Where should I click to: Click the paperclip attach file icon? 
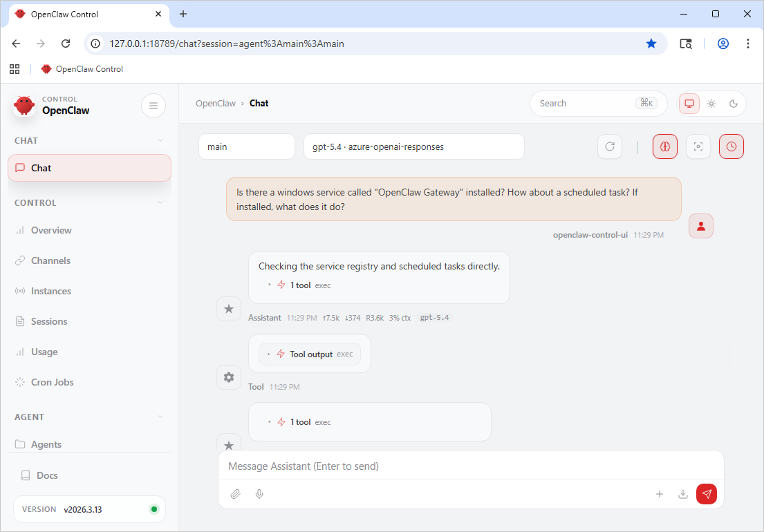click(x=236, y=494)
